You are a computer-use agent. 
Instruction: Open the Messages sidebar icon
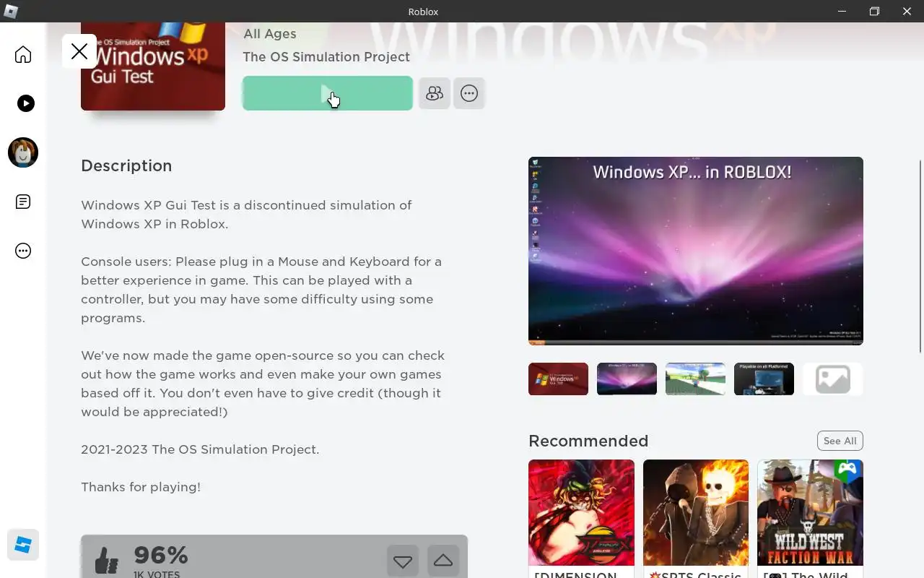click(x=23, y=202)
